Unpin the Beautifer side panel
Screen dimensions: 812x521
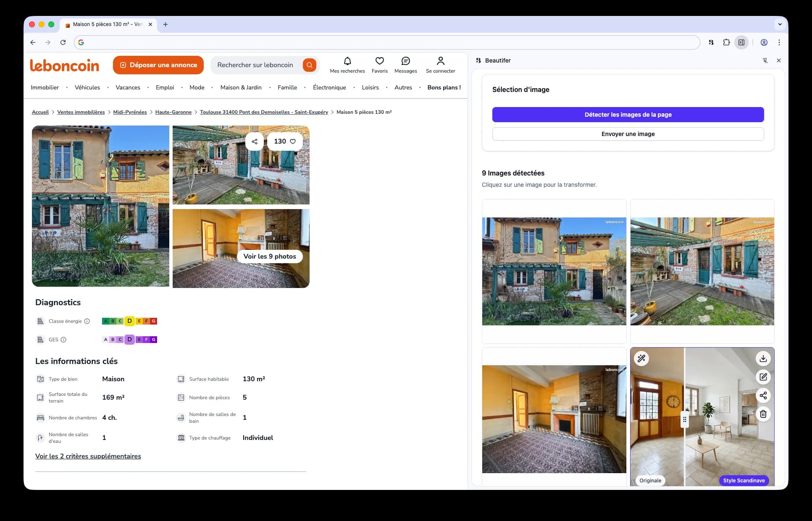(765, 60)
